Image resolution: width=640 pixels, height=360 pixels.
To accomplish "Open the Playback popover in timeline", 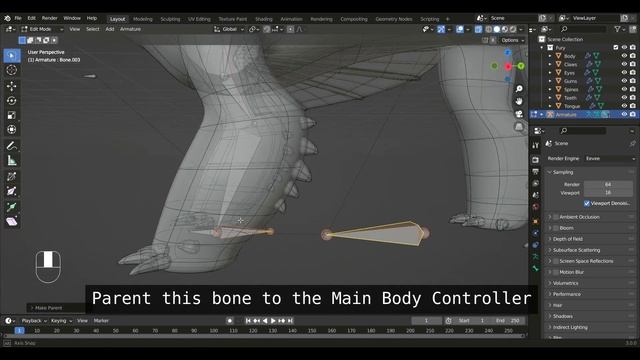I will [x=33, y=321].
